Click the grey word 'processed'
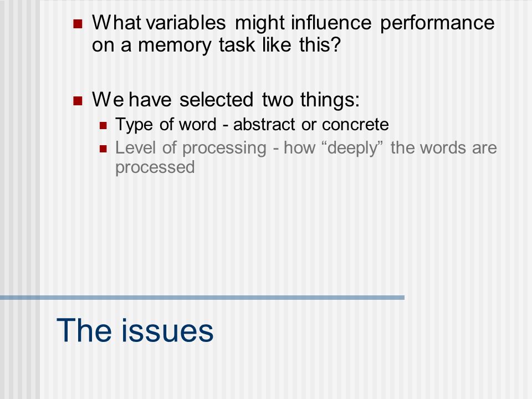Image resolution: width=532 pixels, height=399 pixels. pyautogui.click(x=155, y=167)
